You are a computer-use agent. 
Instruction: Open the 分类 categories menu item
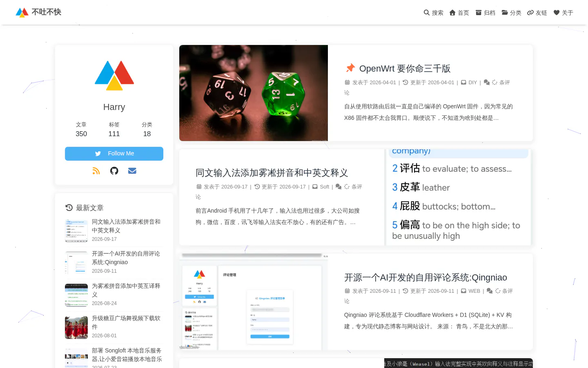point(512,13)
